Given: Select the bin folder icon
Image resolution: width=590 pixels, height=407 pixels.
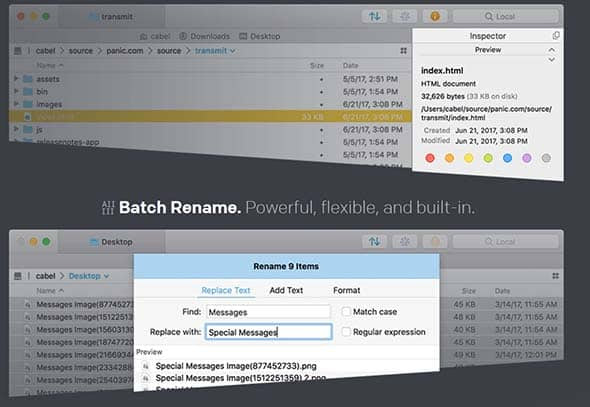Looking at the screenshot, I should click(x=27, y=91).
